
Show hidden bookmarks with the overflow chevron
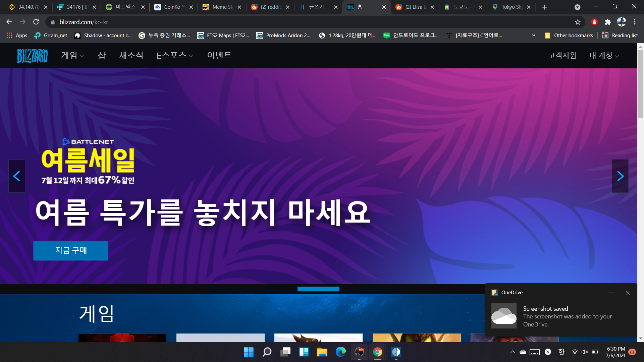tap(533, 36)
